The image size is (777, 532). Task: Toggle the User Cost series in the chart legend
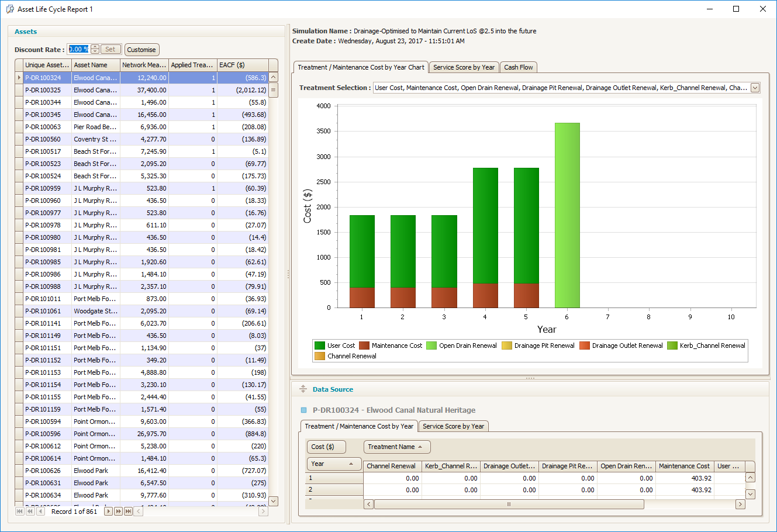coord(335,345)
